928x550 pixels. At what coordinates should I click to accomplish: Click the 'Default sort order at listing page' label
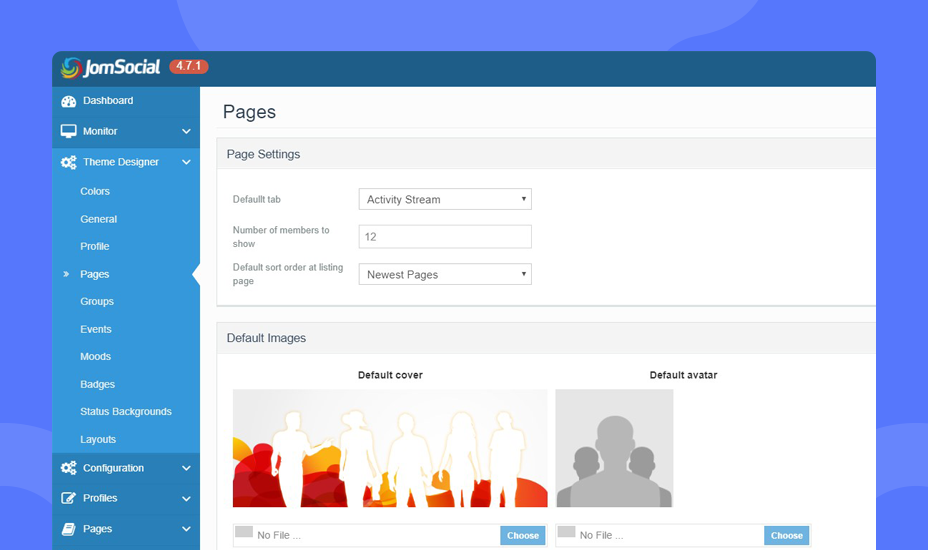tap(288, 274)
